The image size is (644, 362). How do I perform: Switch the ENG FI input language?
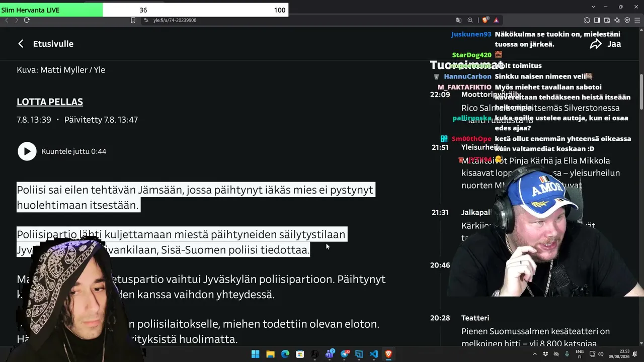pos(580,354)
